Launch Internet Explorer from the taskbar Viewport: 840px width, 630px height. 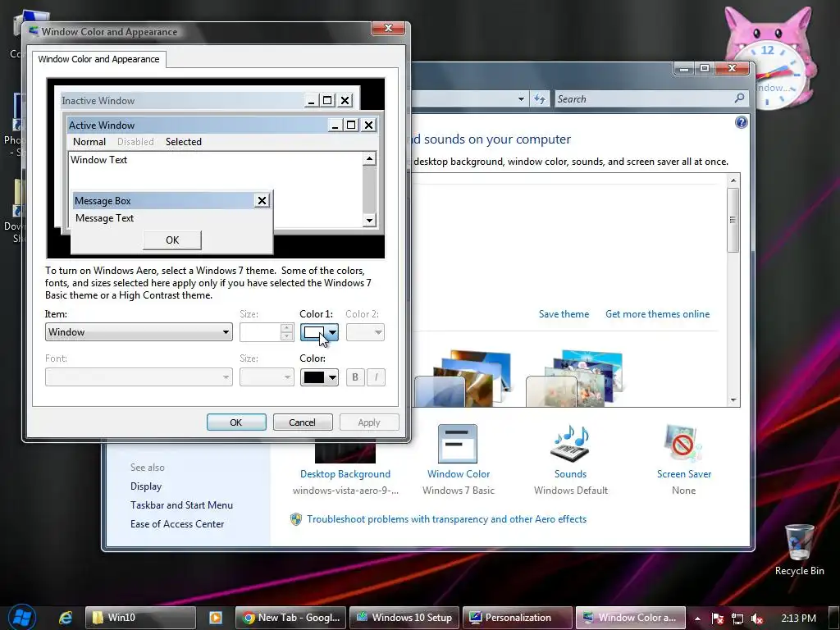66,618
